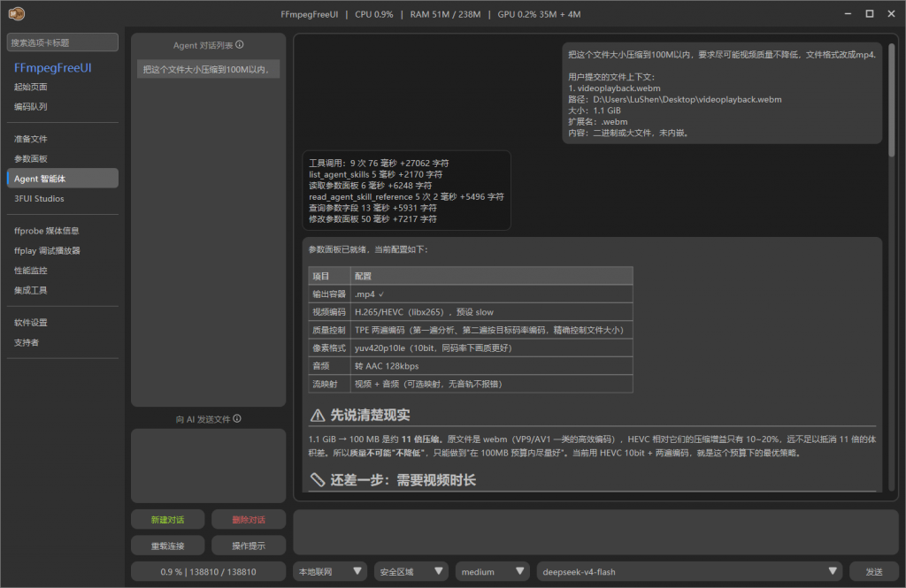Click the 工具调用 summary line
Screen dimensions: 906x588
[x=379, y=163]
